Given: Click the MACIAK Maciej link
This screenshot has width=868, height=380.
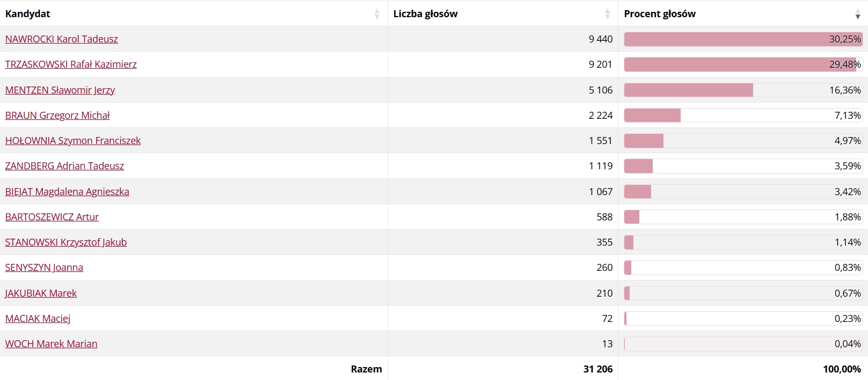Looking at the screenshot, I should click(x=38, y=319).
